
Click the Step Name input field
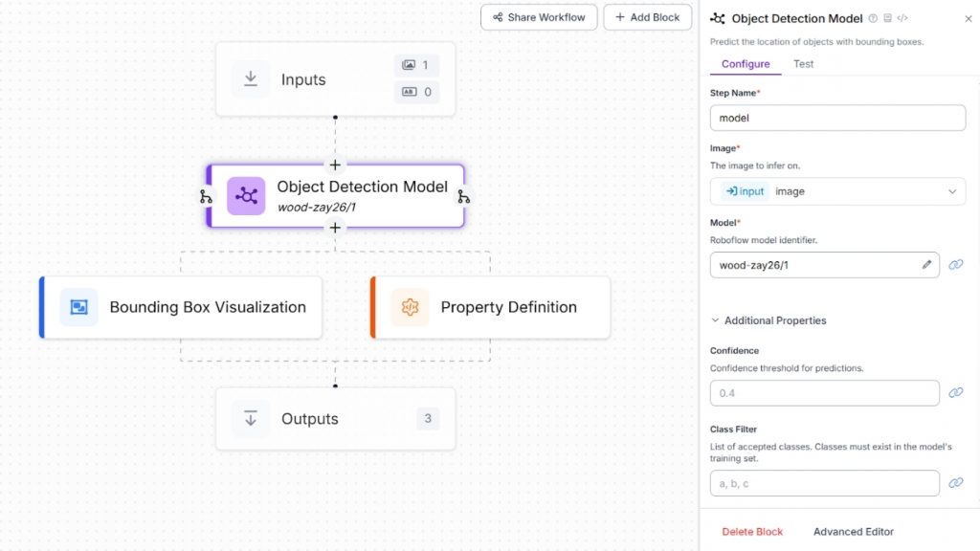click(837, 118)
